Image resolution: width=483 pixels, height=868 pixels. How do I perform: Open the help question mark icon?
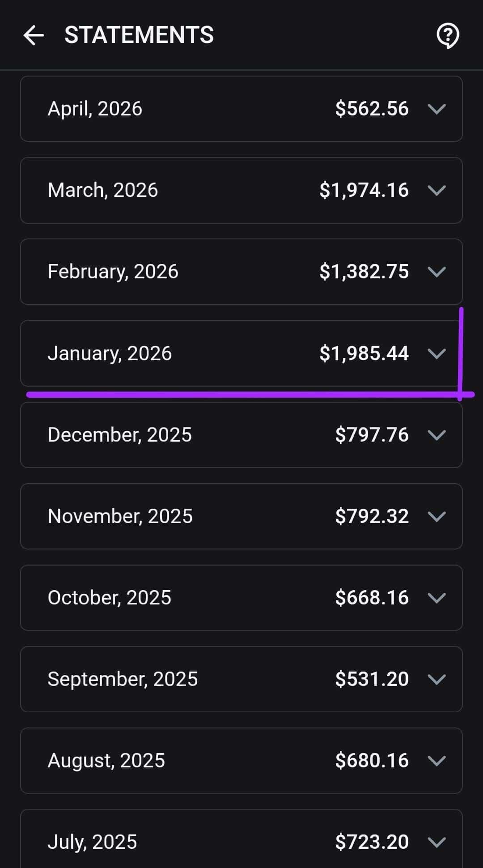448,35
